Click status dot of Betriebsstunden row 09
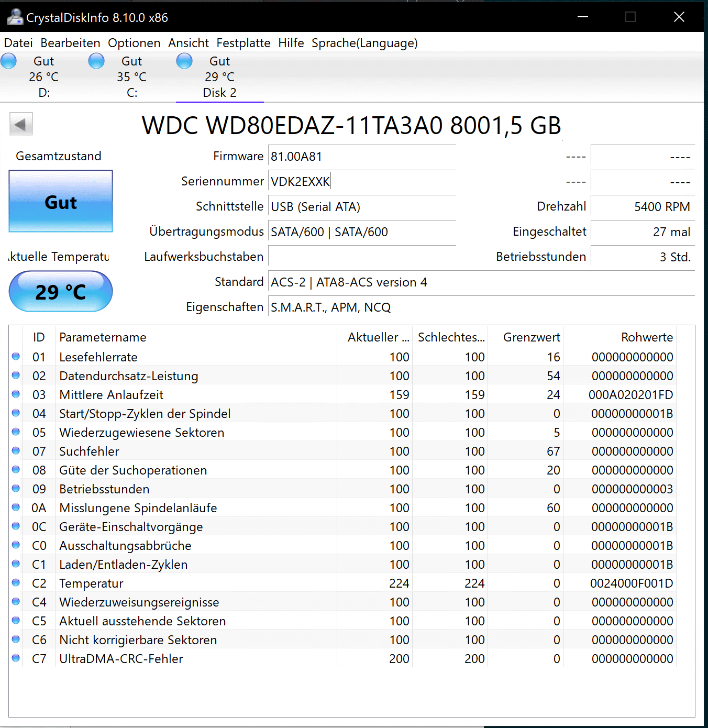The width and height of the screenshot is (708, 728). [x=16, y=489]
